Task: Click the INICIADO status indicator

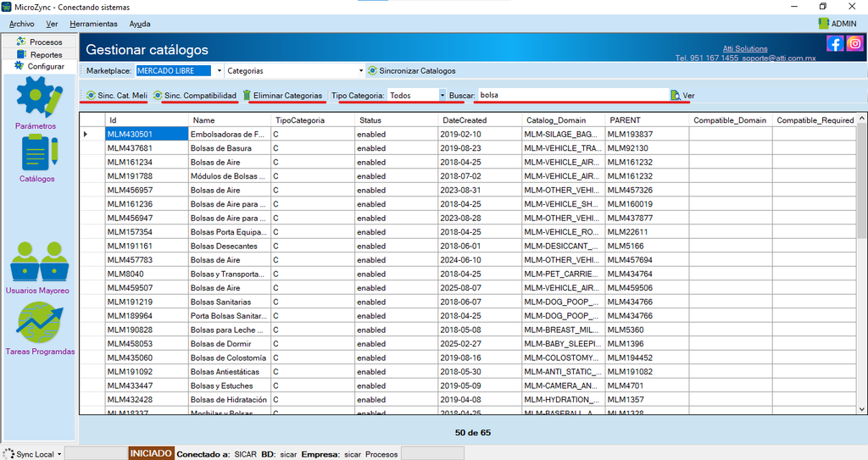Action: 151,453
